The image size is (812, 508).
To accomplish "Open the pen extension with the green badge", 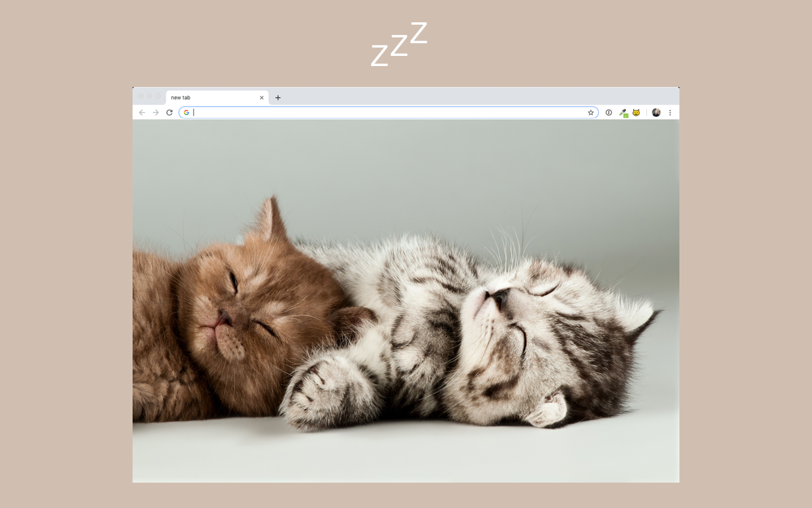I will coord(624,113).
